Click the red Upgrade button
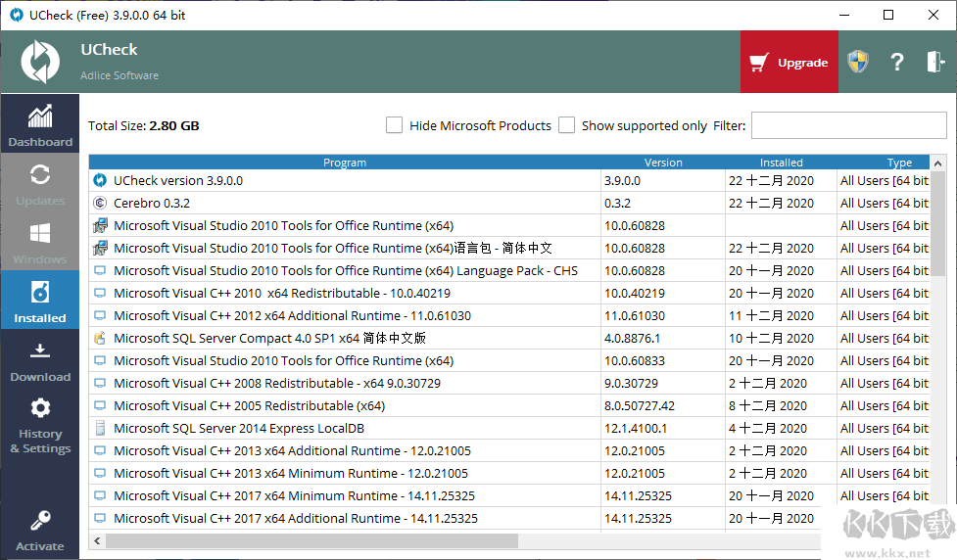 (790, 63)
